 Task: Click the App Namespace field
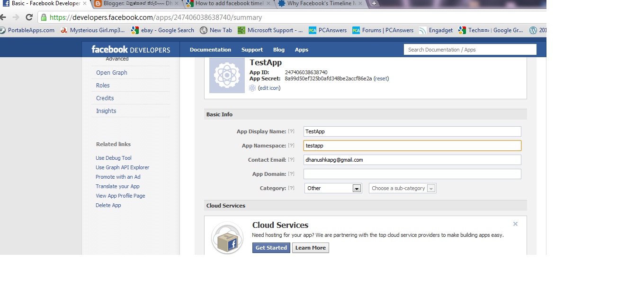pyautogui.click(x=412, y=146)
